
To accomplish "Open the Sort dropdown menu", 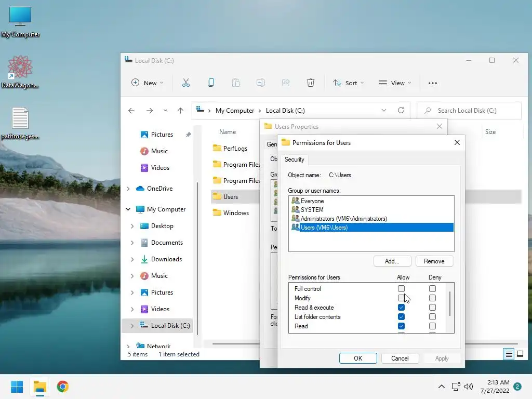I will (x=349, y=83).
